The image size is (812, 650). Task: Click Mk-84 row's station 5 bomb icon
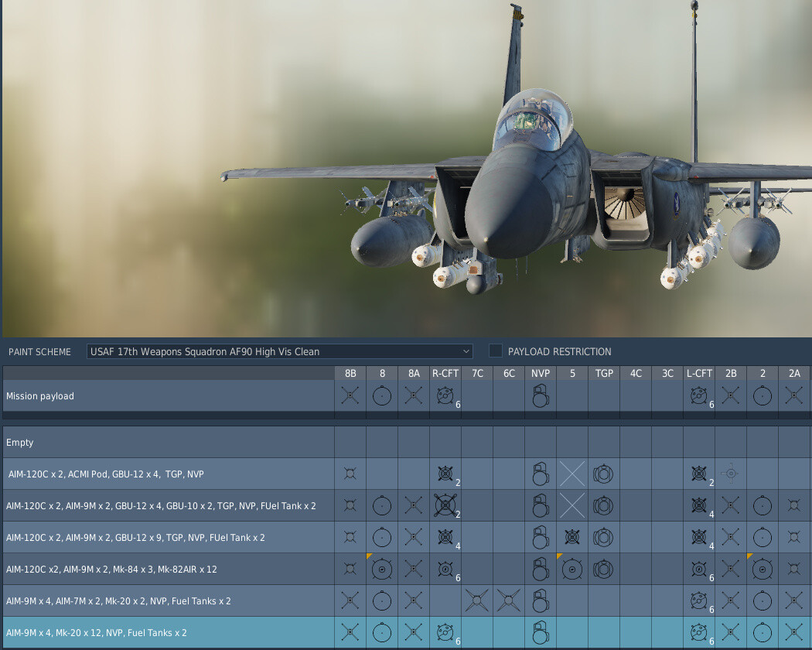pyautogui.click(x=572, y=570)
